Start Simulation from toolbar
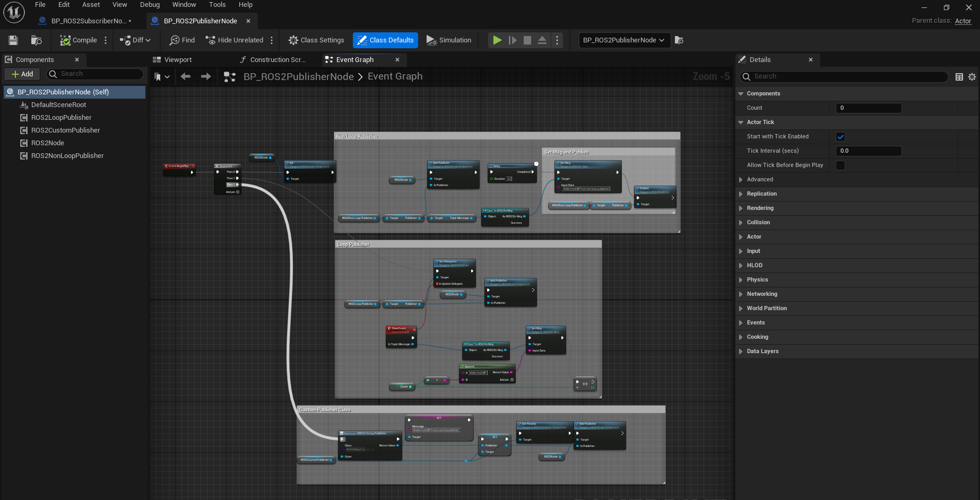The width and height of the screenshot is (980, 500). point(449,40)
